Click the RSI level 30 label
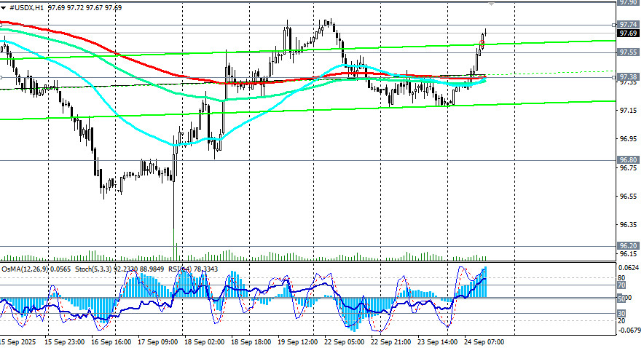 pyautogui.click(x=621, y=313)
